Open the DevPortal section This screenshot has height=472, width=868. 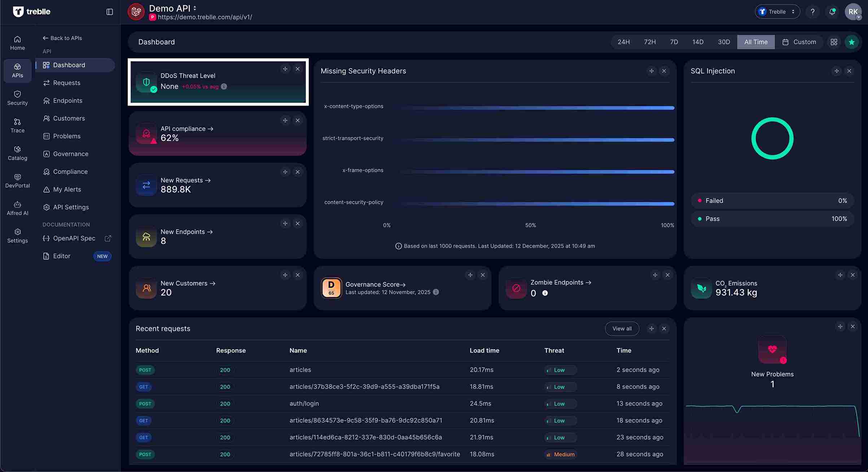(17, 180)
